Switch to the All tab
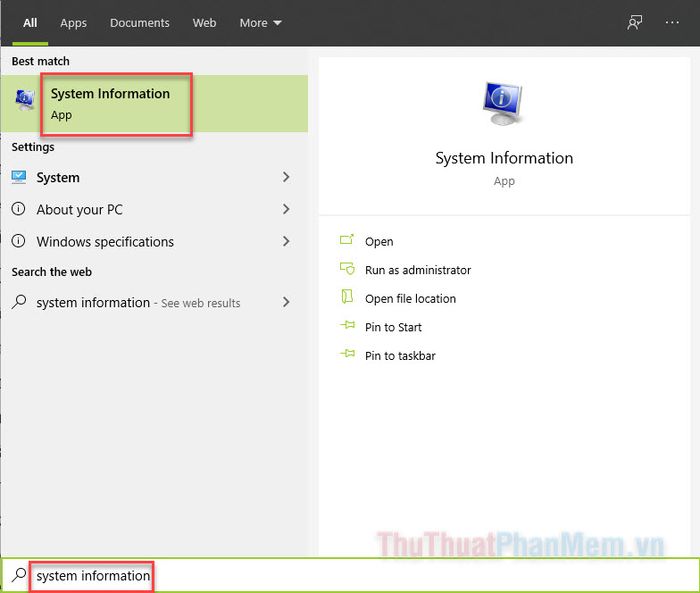 click(x=30, y=23)
